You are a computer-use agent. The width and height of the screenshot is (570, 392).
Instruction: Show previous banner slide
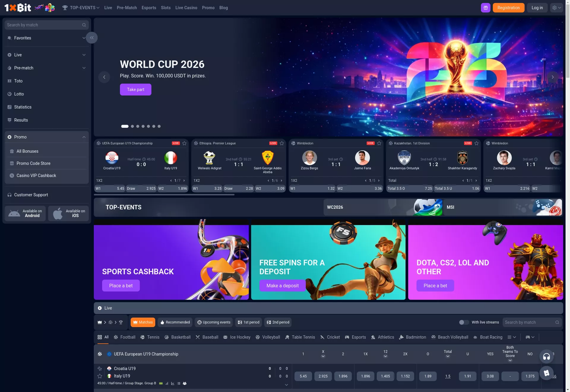pyautogui.click(x=104, y=77)
